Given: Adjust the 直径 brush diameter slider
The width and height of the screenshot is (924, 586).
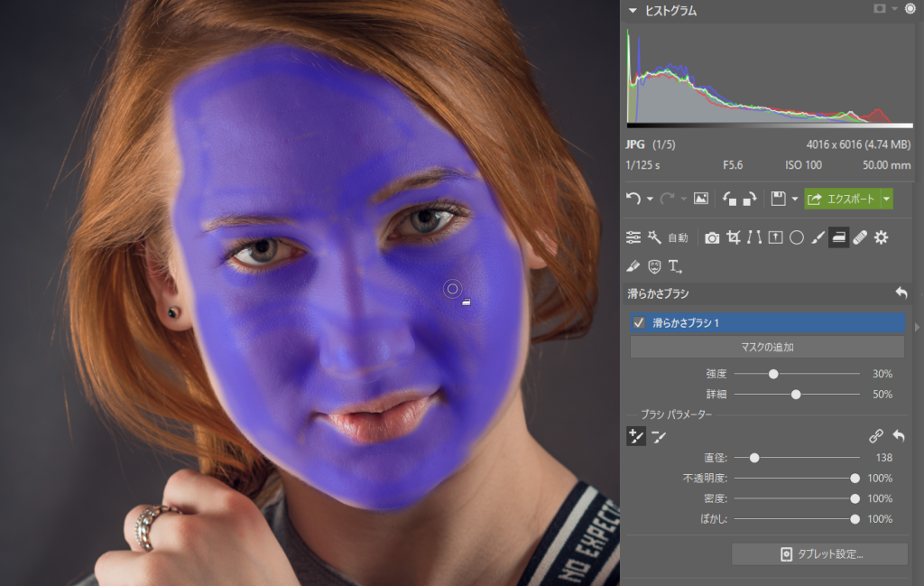Looking at the screenshot, I should tap(754, 458).
